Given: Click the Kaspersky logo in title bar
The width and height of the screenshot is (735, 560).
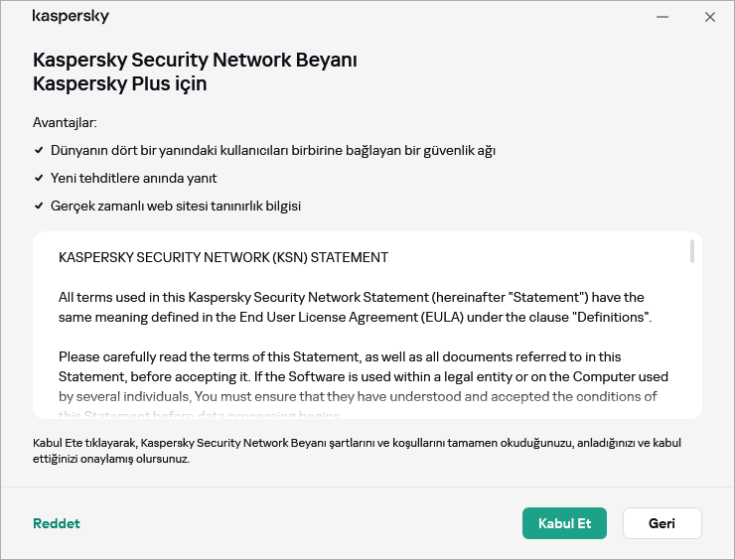Looking at the screenshot, I should click(71, 17).
